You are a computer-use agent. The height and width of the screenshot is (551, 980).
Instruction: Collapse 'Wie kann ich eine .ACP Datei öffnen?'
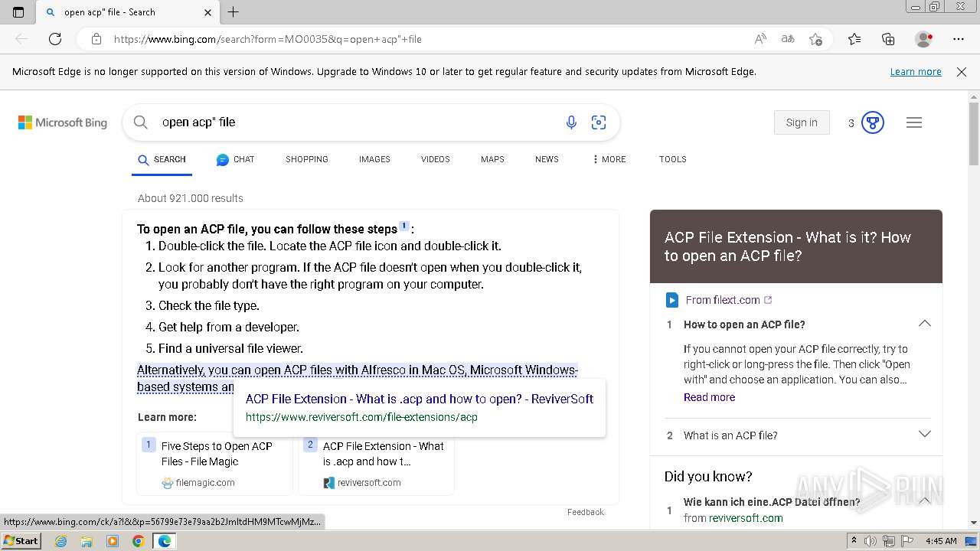[925, 501]
